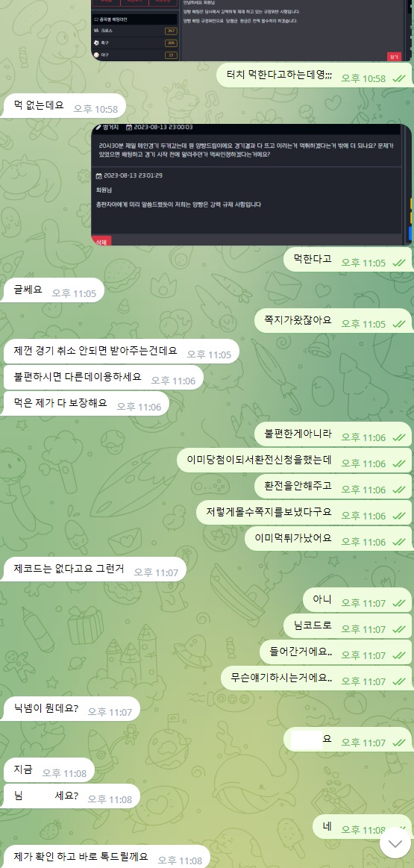Click read checkmarks on '환전을안해주고' message
Viewport: 414px width, 868px height.
coord(398,490)
